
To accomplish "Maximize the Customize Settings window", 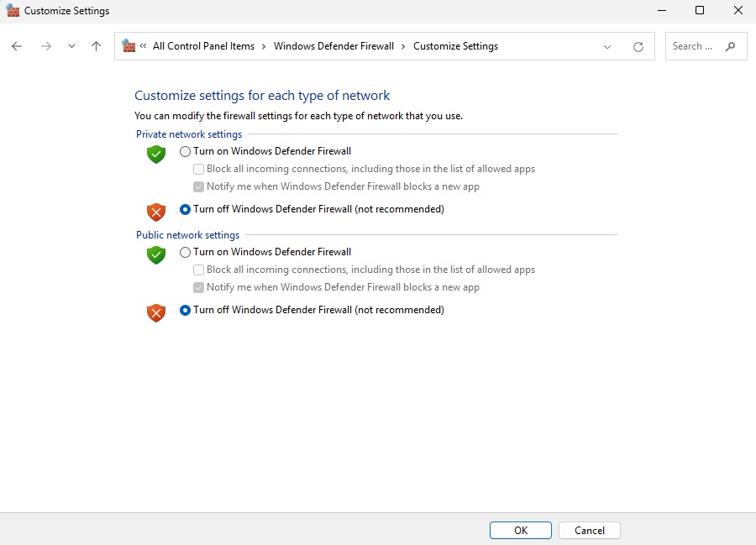I will coord(700,11).
